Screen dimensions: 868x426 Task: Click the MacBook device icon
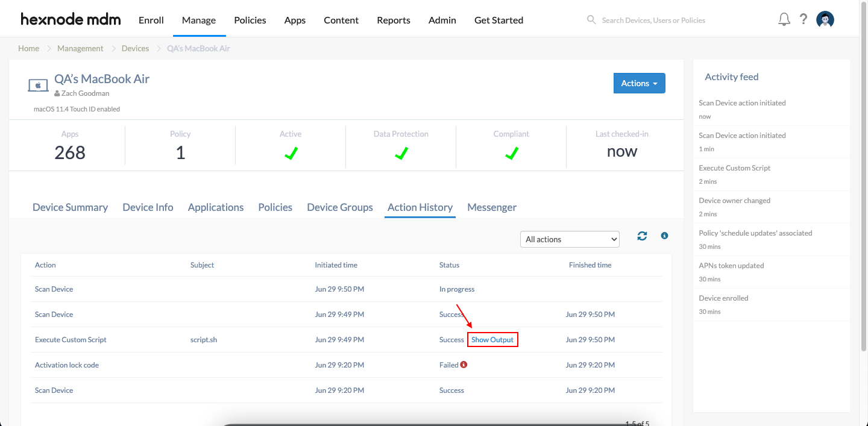pos(38,86)
